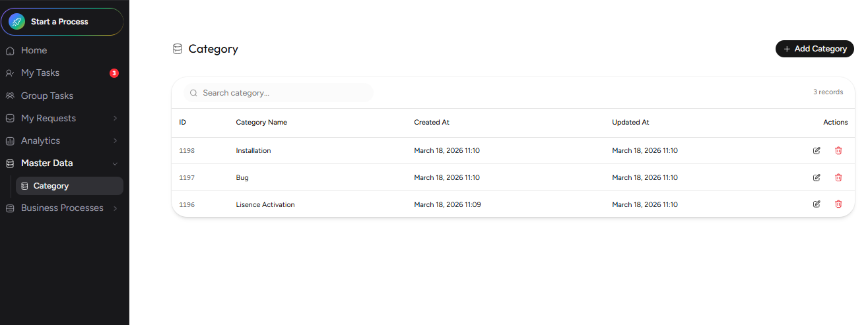Click Bug row Created At date
The height and width of the screenshot is (325, 868).
447,178
